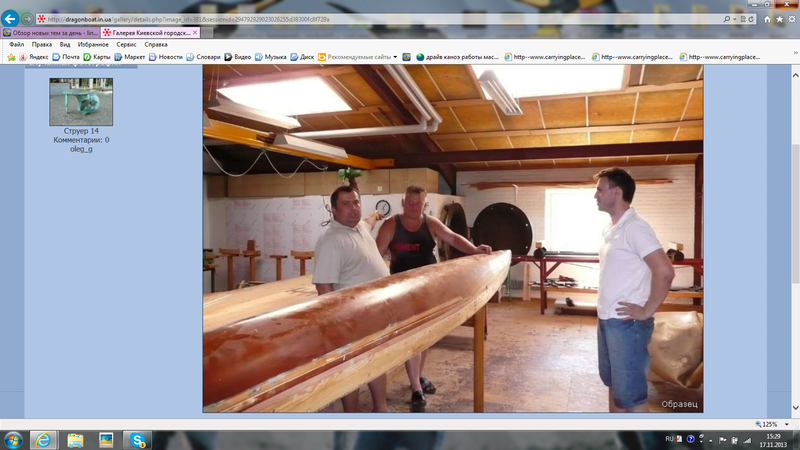Open the zoom level dropdown arrow
This screenshot has width=800, height=450.
[787, 424]
